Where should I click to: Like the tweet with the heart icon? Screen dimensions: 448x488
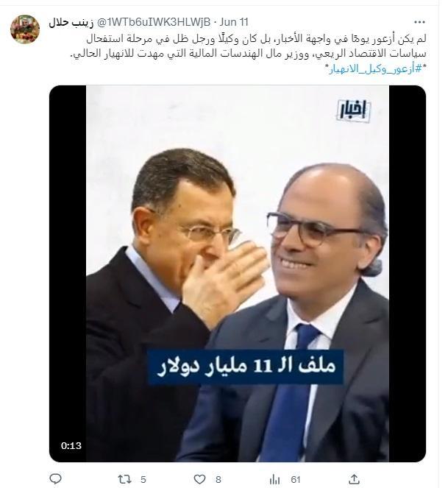(x=200, y=479)
